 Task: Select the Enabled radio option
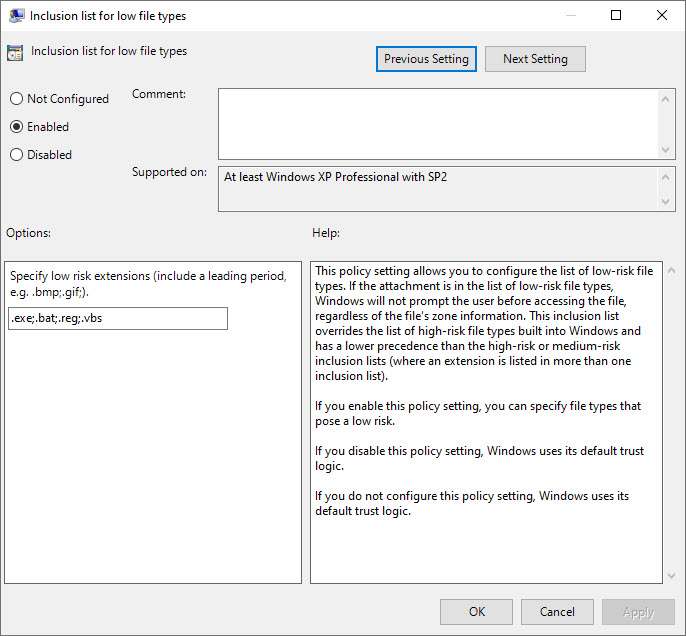16,127
